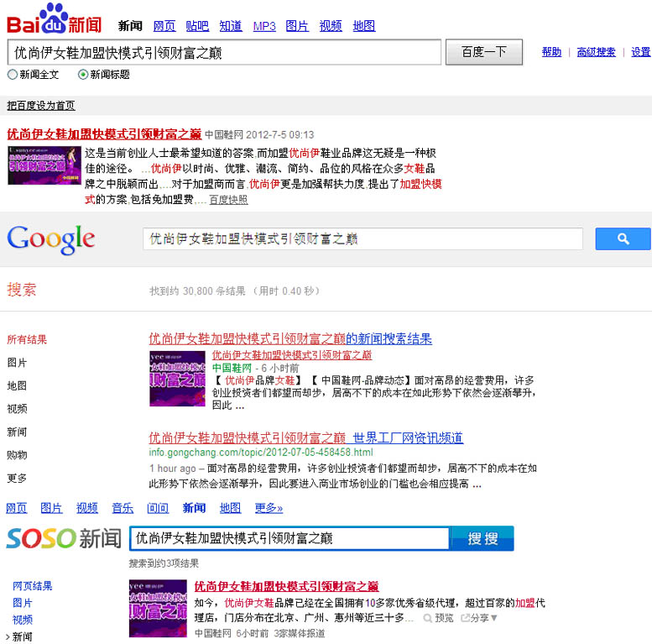Click the Google logo
Image resolution: width=652 pixels, height=644 pixels.
[x=51, y=240]
